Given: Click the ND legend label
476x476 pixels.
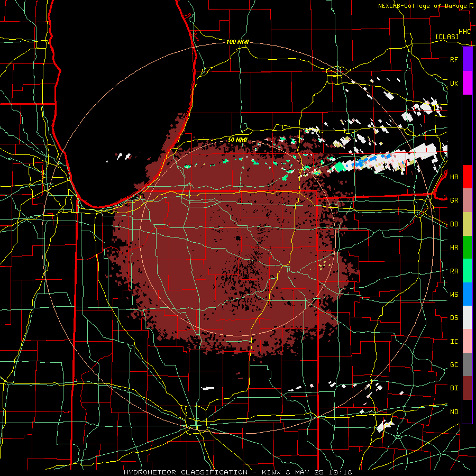Looking at the screenshot, I should [x=454, y=412].
